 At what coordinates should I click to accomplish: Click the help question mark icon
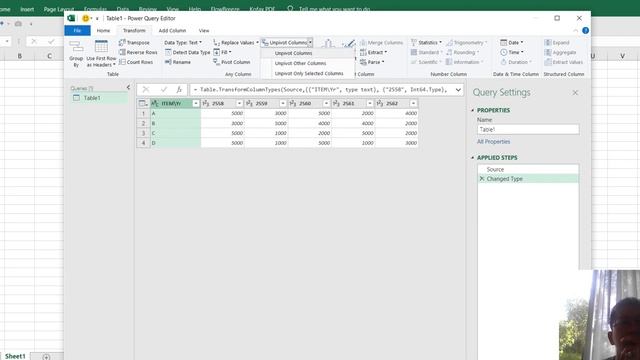click(585, 31)
